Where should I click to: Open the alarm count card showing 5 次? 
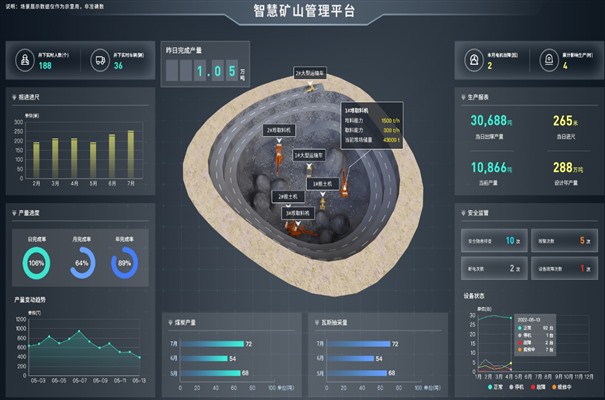pyautogui.click(x=564, y=241)
